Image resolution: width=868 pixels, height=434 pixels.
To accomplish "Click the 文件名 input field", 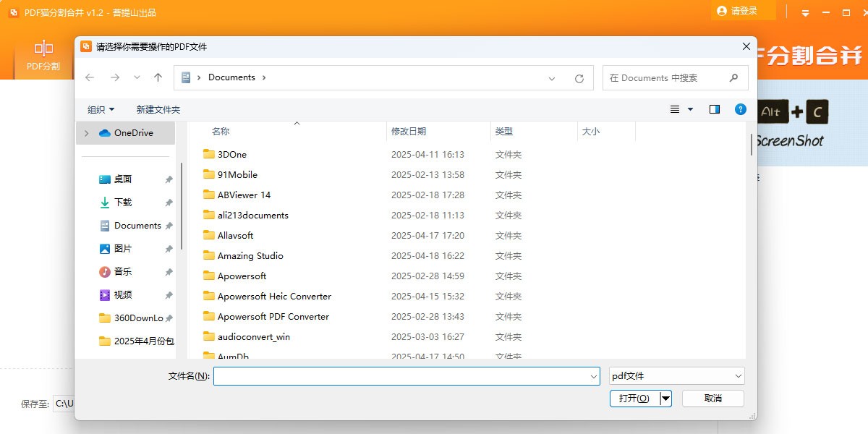I will click(401, 376).
